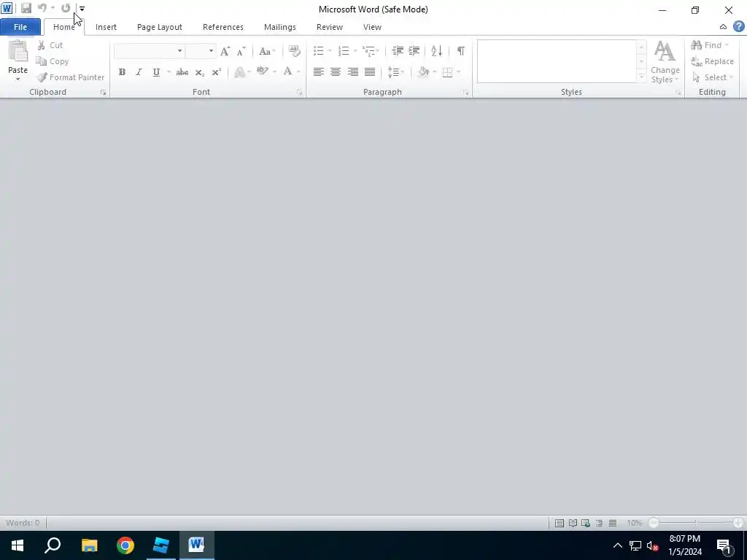Open the font name combo box
747x560 pixels.
tap(149, 51)
